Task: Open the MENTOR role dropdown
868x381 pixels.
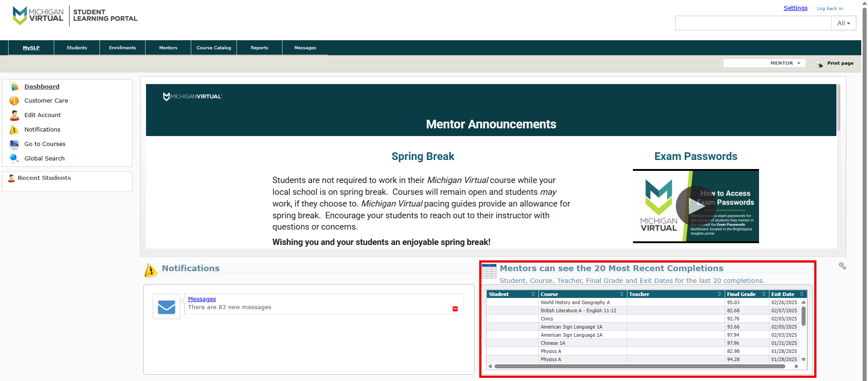Action: point(764,63)
